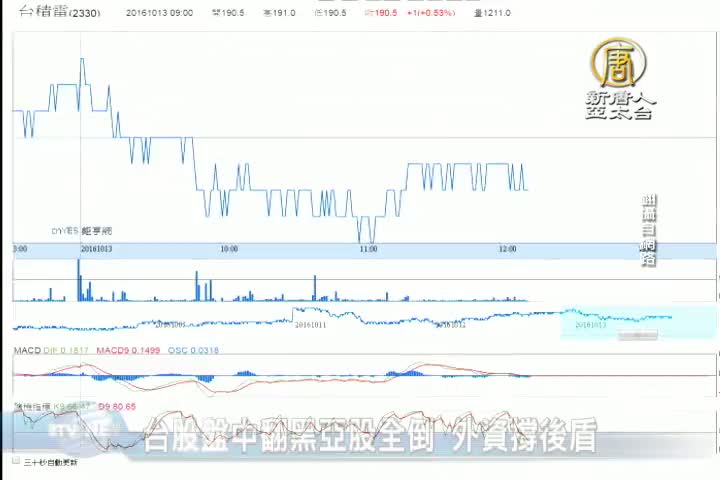Enable the 三十秒自動更新 auto-refresh checkbox

pos(17,462)
